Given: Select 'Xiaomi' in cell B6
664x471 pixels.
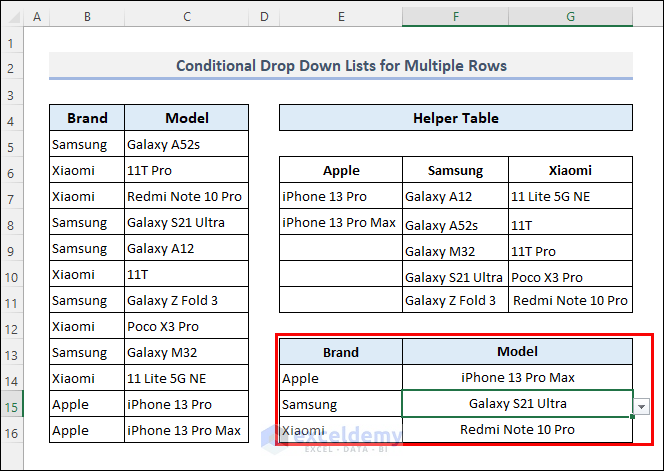Looking at the screenshot, I should point(87,170).
